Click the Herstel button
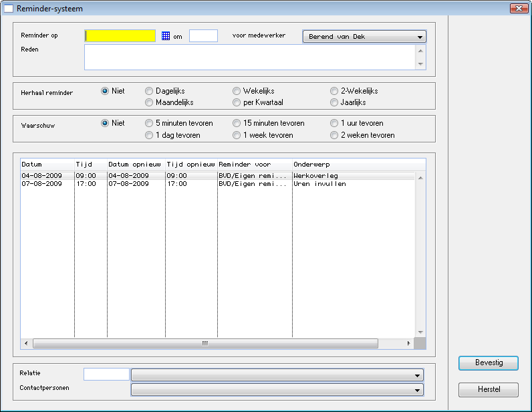Screen dimensions: 532x412 [488, 390]
